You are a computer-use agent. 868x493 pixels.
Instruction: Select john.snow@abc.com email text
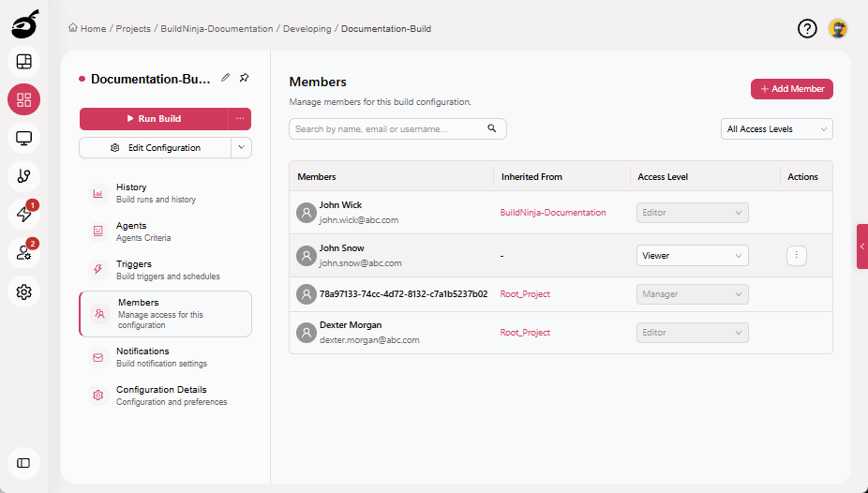[360, 263]
